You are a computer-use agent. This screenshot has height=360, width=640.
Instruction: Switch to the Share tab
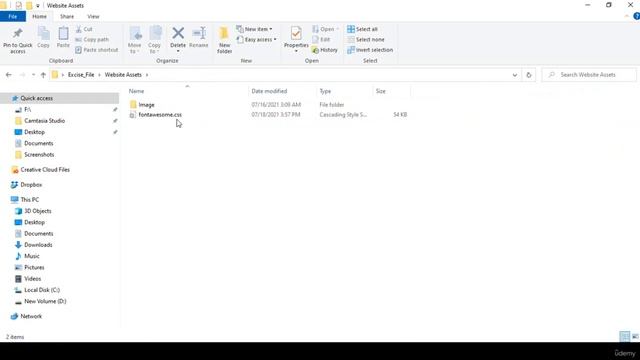click(67, 16)
